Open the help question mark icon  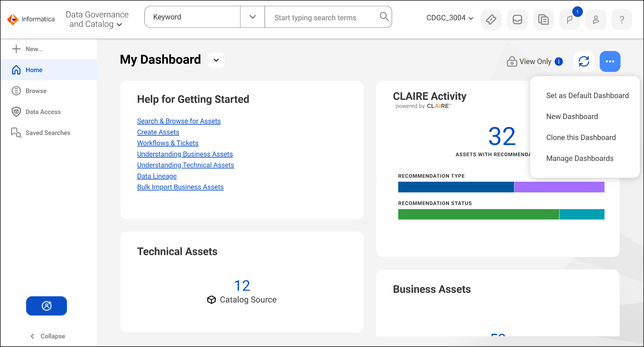coord(622,20)
